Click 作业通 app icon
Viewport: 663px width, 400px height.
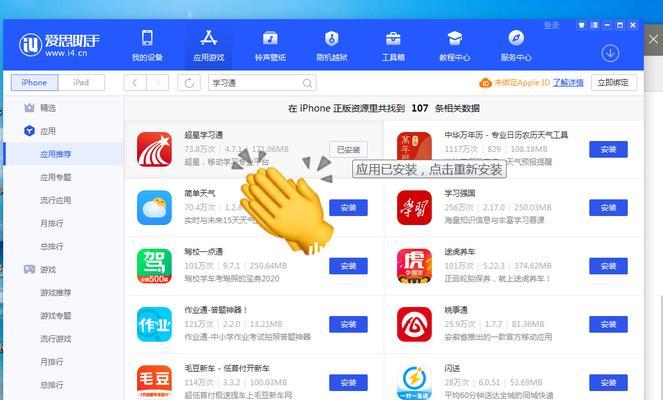click(154, 324)
